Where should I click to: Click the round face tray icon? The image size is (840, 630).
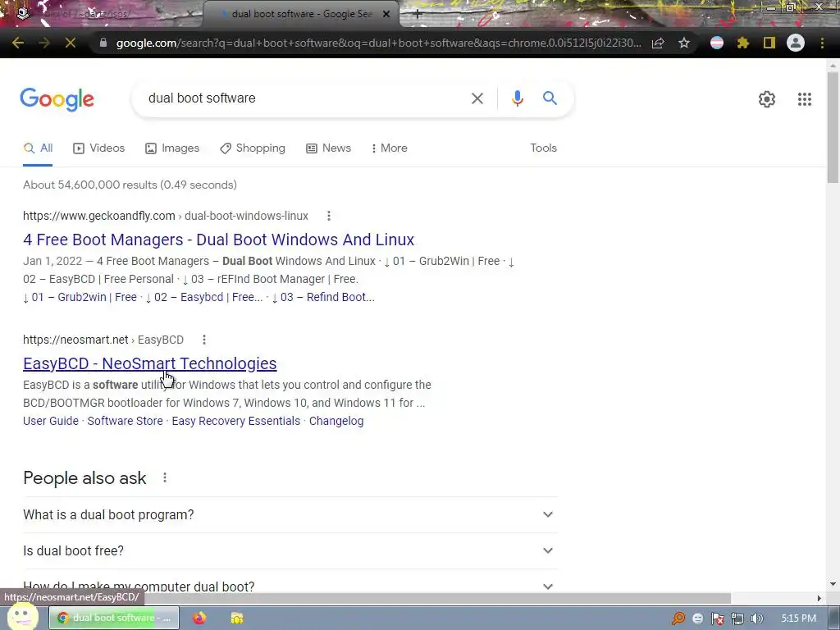697,619
